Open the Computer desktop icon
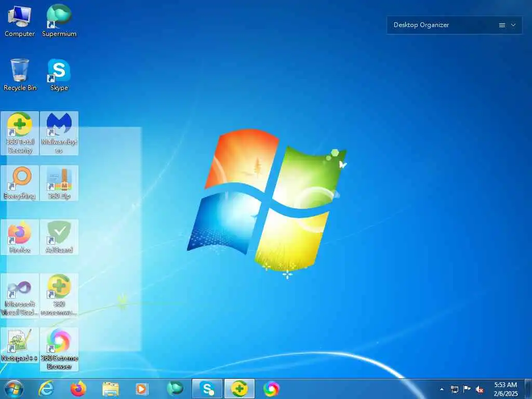Viewport: 532px width, 399px height. point(19,21)
